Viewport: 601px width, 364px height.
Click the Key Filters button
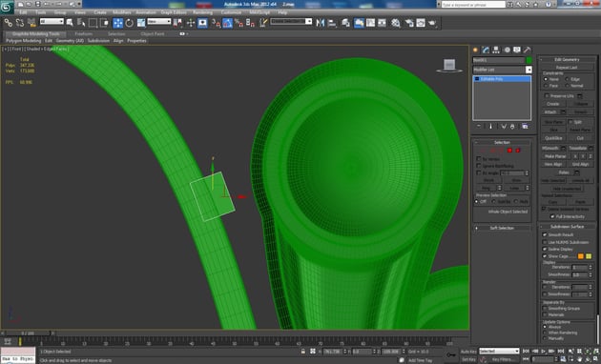[504, 359]
